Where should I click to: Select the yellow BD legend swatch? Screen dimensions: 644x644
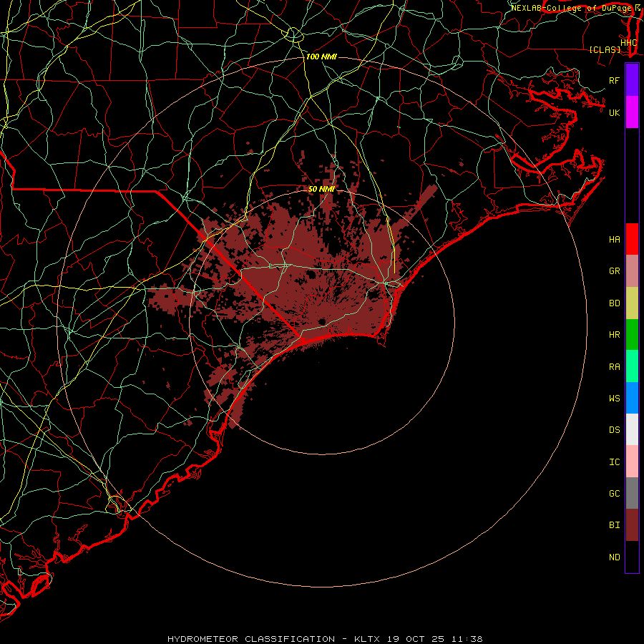(x=632, y=303)
